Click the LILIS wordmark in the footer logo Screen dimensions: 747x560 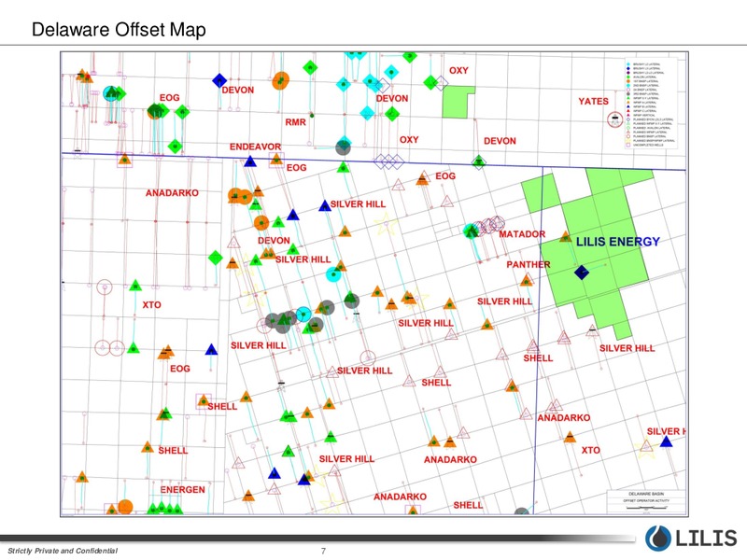[706, 539]
